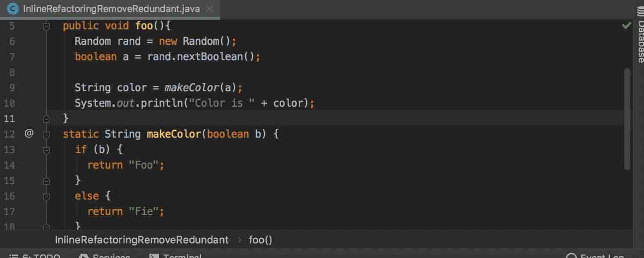Close the InlineRefactoringRemoveRedundant.java tab
Image resolution: width=644 pixels, height=258 pixels.
[x=210, y=9]
